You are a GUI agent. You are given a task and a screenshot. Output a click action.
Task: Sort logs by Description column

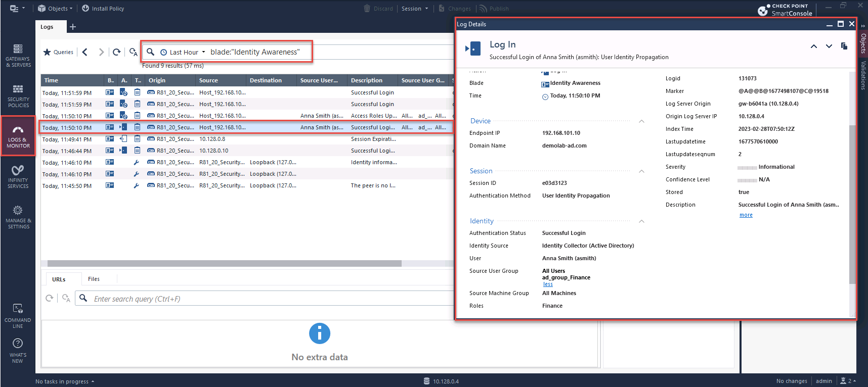(x=372, y=80)
